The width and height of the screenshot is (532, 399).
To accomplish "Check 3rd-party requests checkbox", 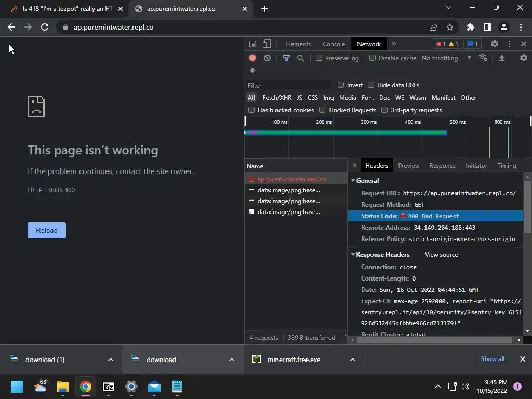I will 384,110.
